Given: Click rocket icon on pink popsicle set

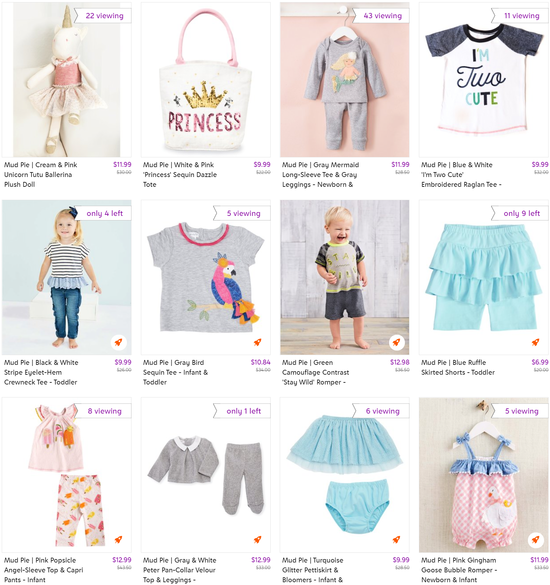Looking at the screenshot, I should tap(118, 539).
